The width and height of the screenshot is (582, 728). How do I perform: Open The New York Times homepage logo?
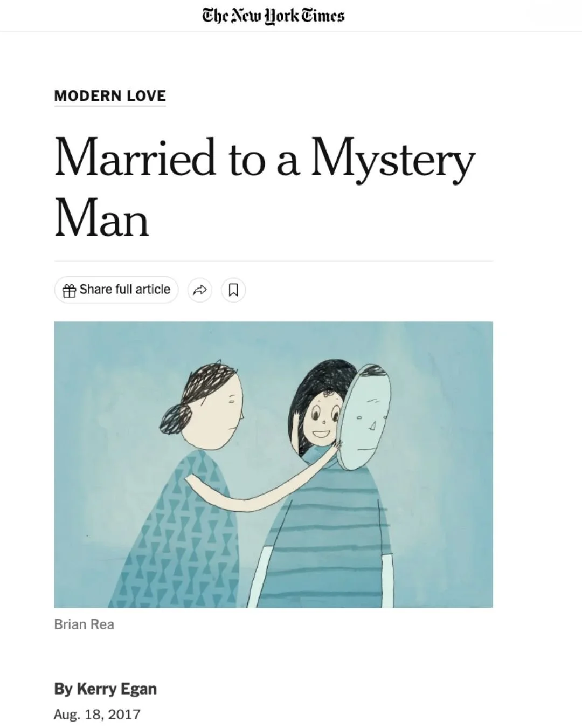[x=273, y=16]
